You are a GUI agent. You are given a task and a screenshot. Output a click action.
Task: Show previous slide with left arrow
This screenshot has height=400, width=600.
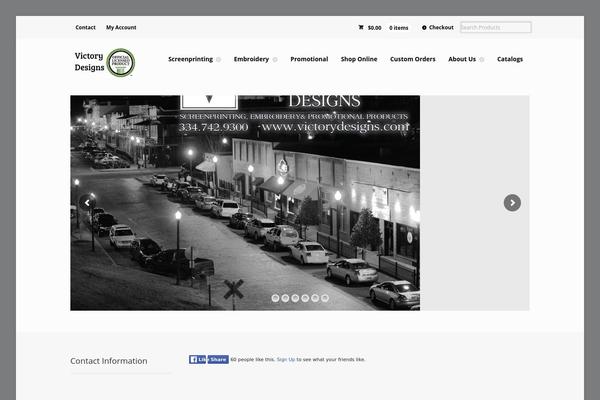tap(87, 202)
